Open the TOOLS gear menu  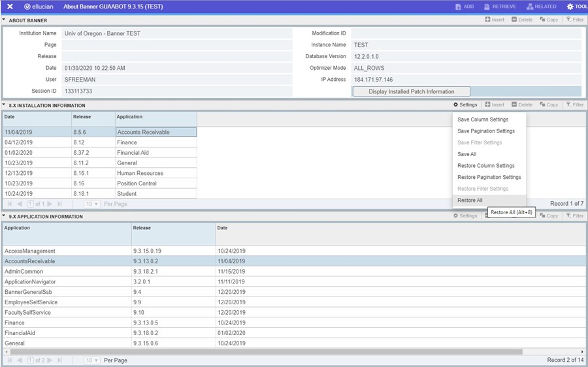[577, 7]
